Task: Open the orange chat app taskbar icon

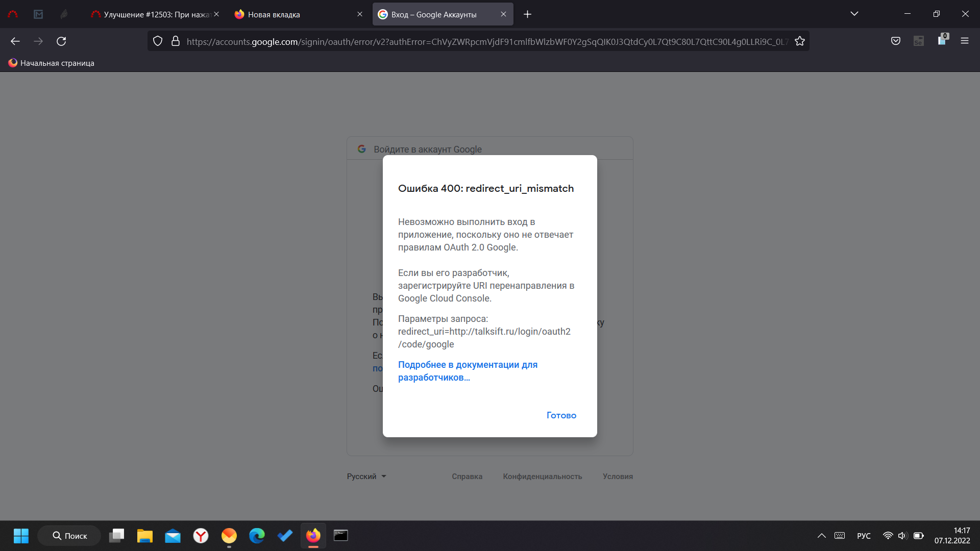Action: point(229,536)
